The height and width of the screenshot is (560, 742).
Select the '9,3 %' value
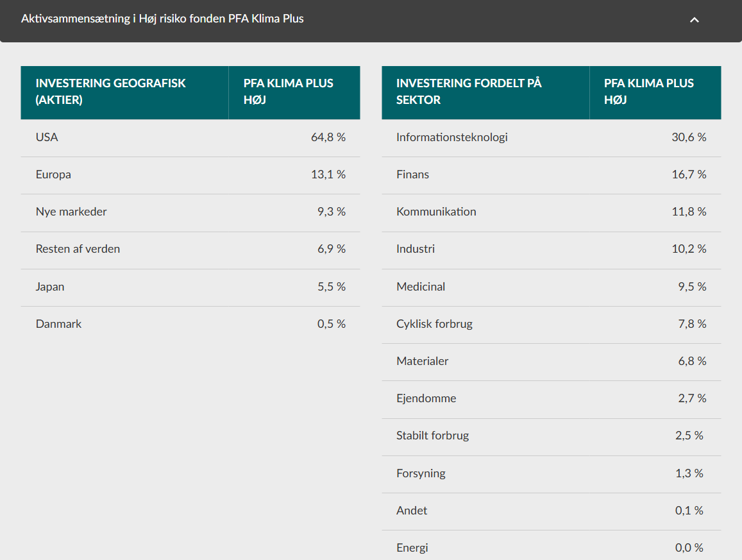332,212
